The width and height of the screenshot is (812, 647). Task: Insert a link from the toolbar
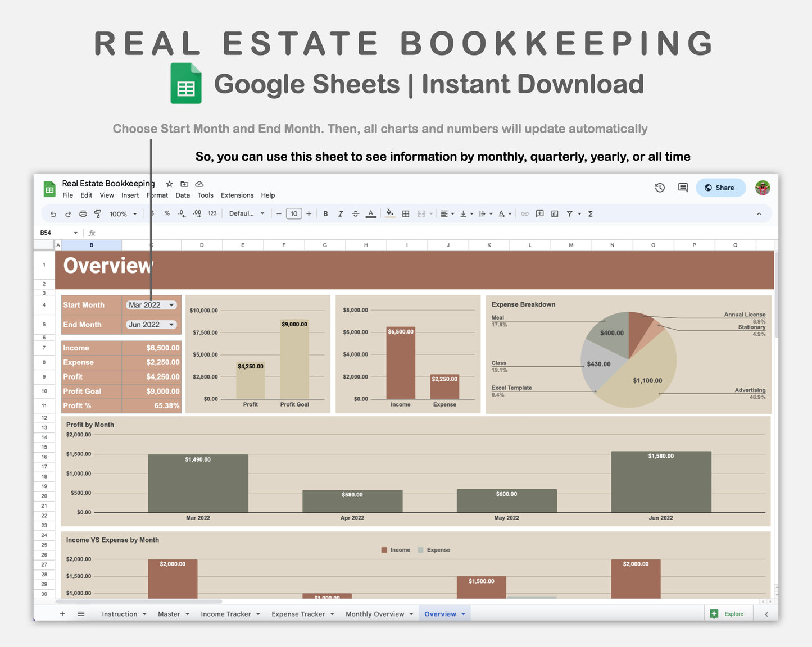[524, 213]
